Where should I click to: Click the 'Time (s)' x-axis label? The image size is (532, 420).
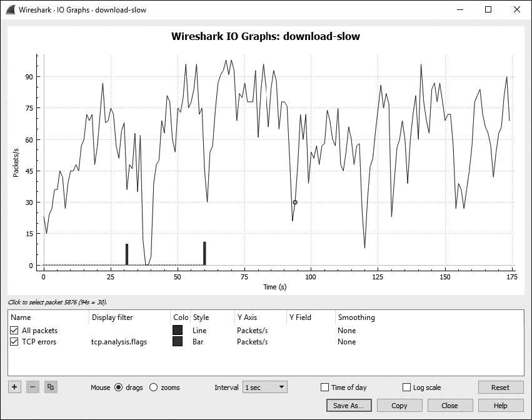275,287
